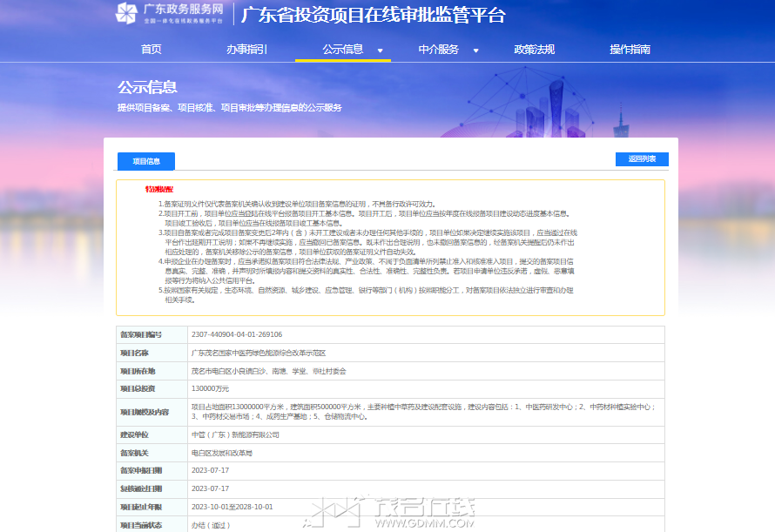The height and width of the screenshot is (532, 775).
Task: Expand the 中介服务 dropdown arrow
Action: [476, 51]
